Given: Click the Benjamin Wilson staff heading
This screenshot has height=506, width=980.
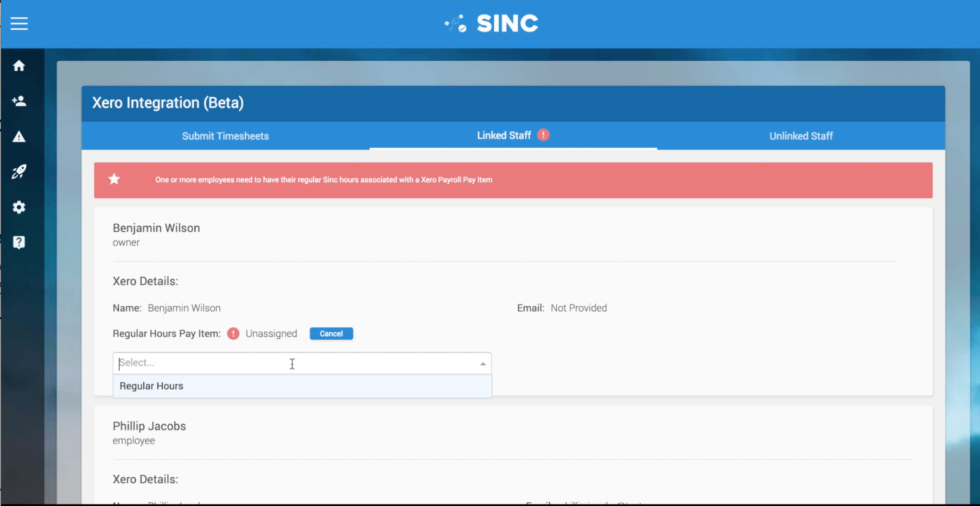Looking at the screenshot, I should click(156, 228).
